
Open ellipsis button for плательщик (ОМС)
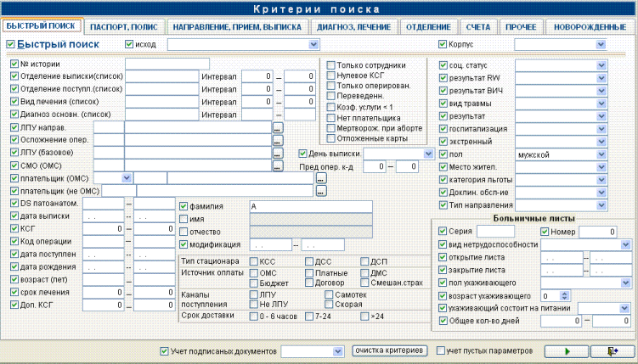(321, 178)
